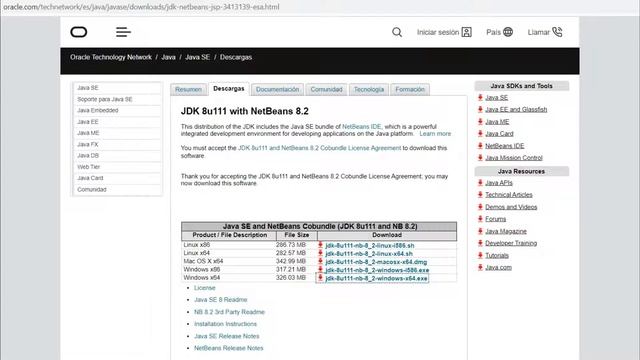Select the Descargas tab

[x=229, y=89]
